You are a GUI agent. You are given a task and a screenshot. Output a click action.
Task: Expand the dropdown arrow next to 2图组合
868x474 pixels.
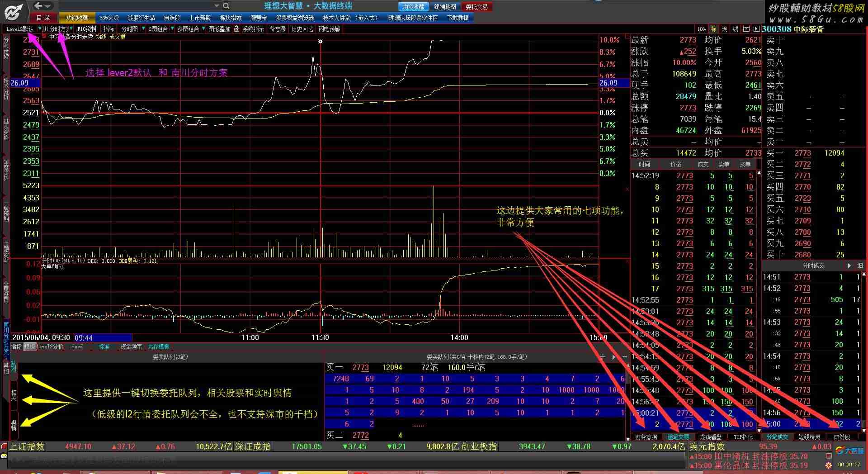pos(172,29)
